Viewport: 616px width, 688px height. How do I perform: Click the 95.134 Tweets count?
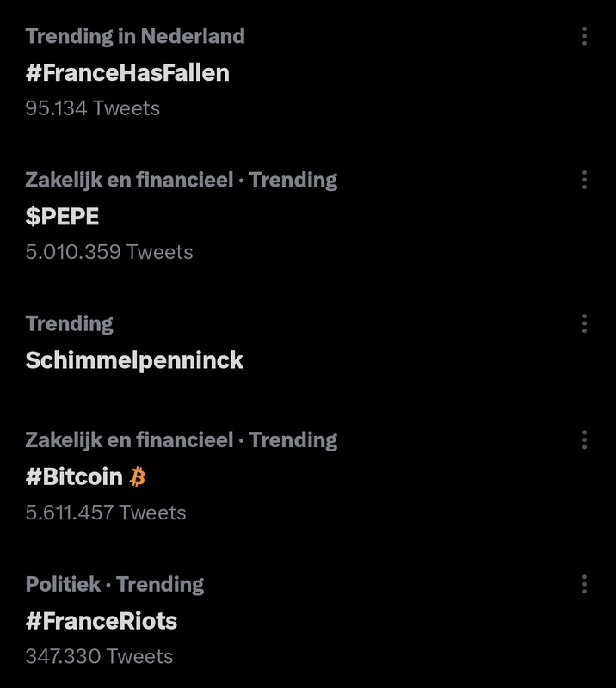93,108
